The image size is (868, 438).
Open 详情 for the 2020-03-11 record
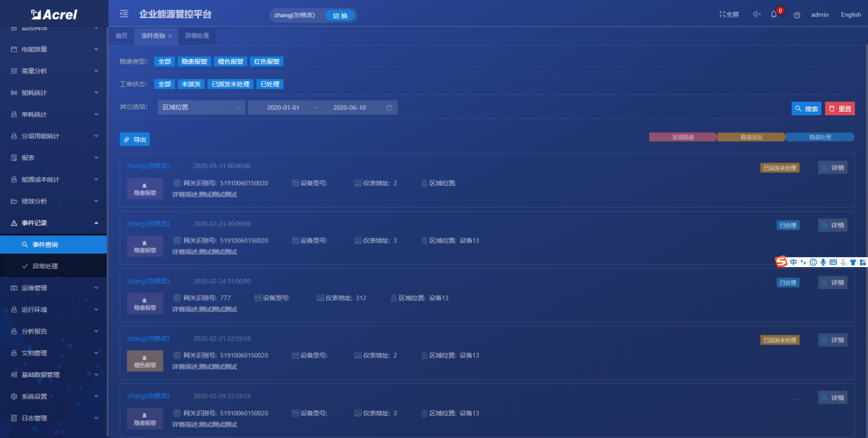coord(832,167)
